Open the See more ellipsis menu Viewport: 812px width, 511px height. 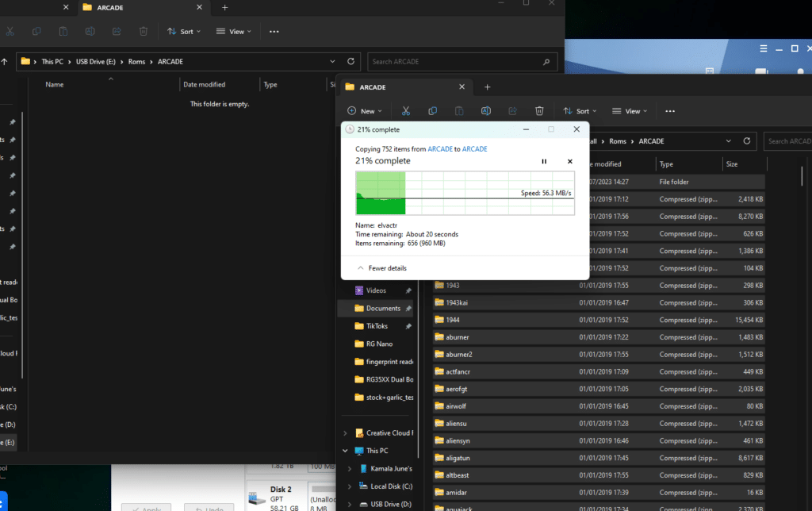(x=670, y=110)
